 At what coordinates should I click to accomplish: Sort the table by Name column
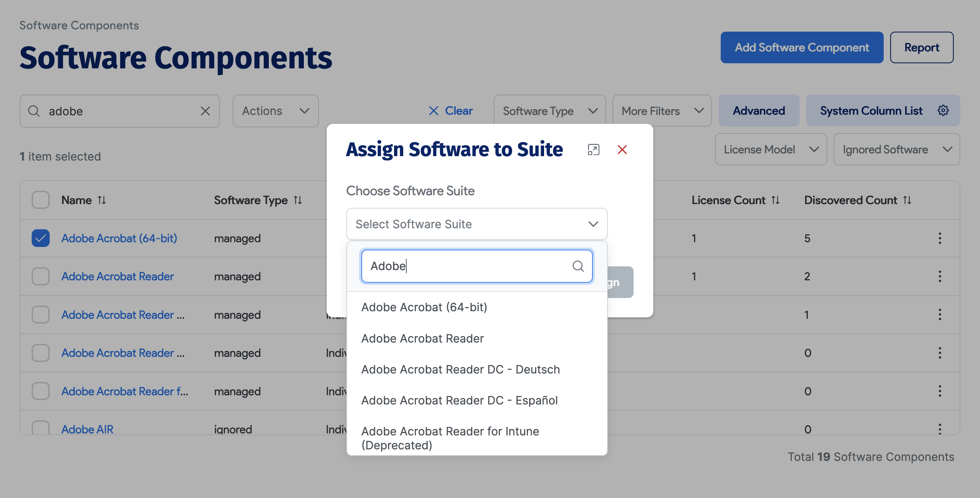tap(102, 200)
